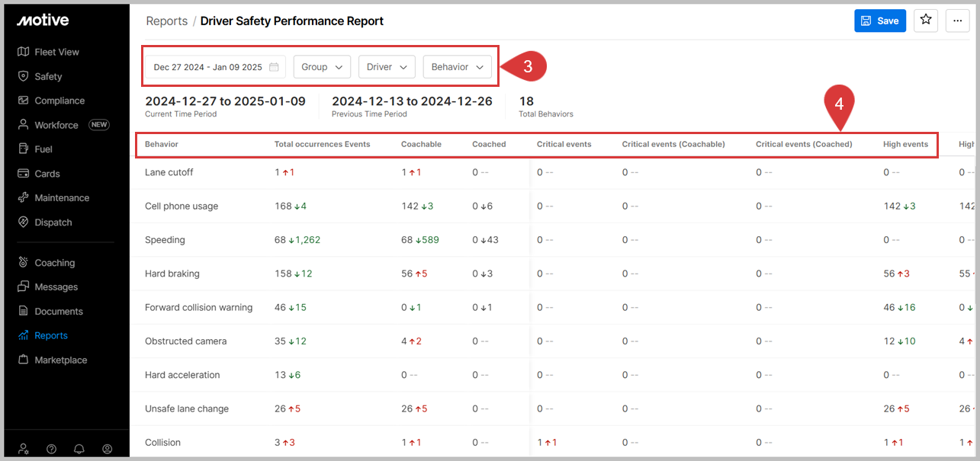Click the Workforce person icon

[x=23, y=125]
